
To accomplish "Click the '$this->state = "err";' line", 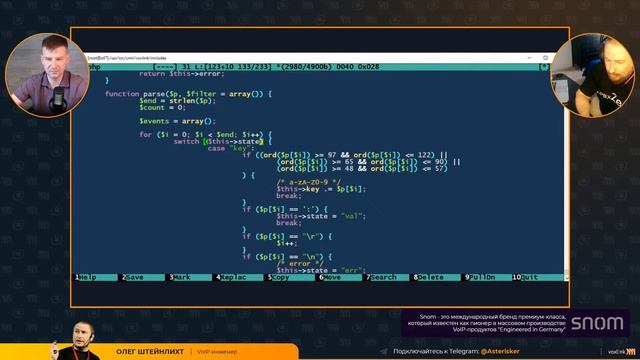I will click(321, 271).
